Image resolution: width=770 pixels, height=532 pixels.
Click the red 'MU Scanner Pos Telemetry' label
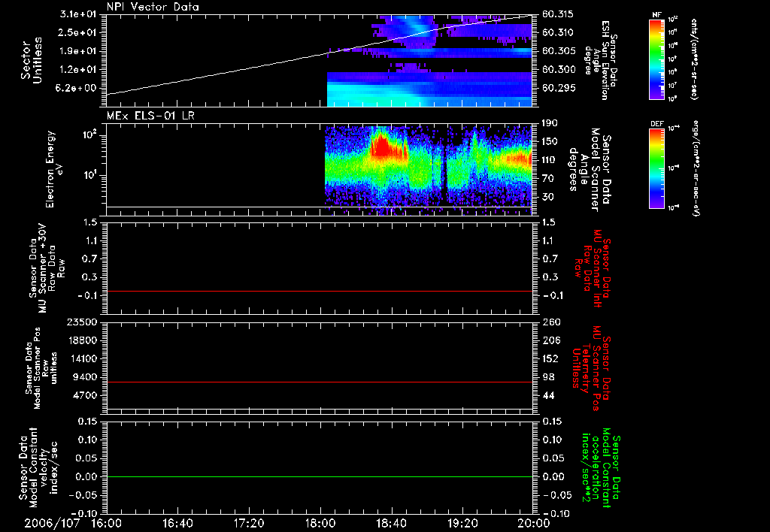[x=591, y=368]
